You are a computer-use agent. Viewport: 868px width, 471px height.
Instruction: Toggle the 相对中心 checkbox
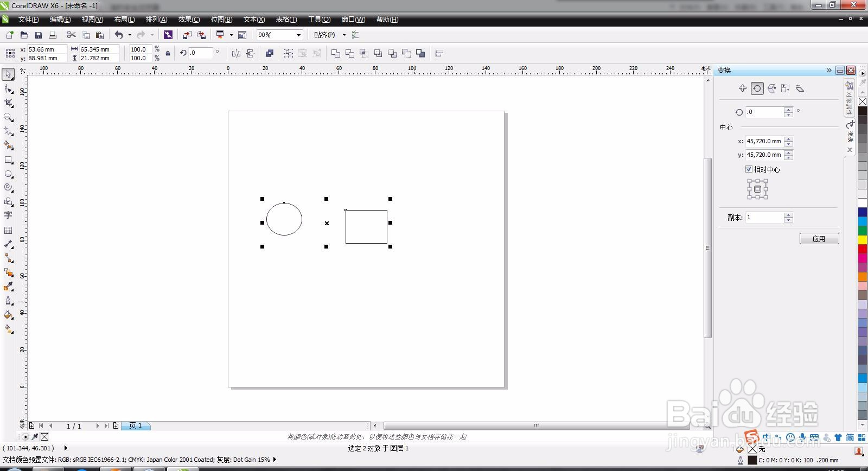click(749, 169)
